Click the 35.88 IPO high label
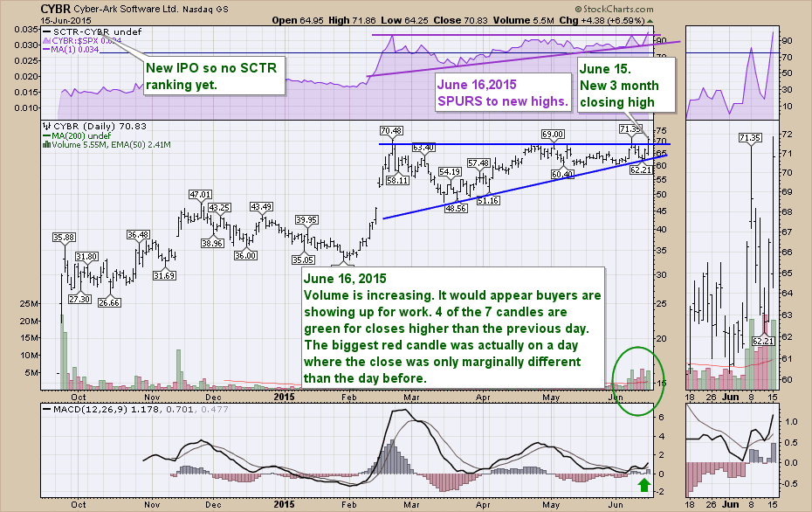 [x=65, y=237]
